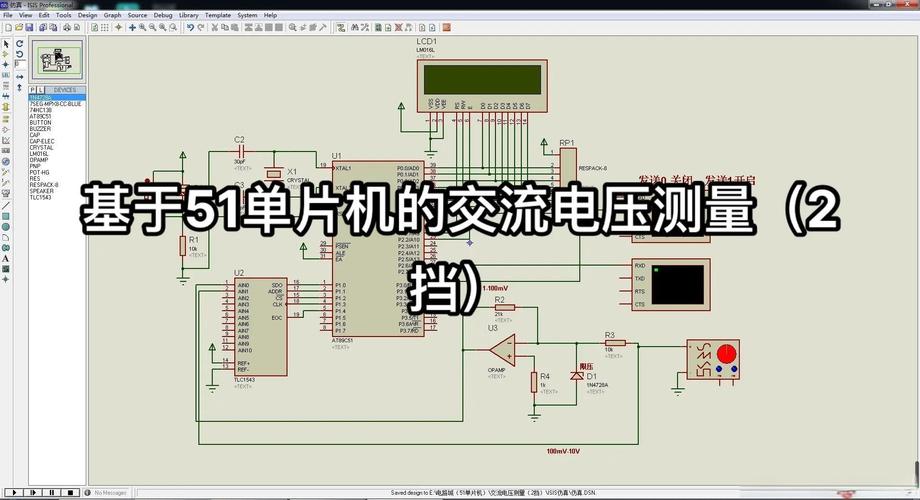The image size is (920, 500).
Task: Click the schematic overview thumbnail
Action: click(57, 60)
